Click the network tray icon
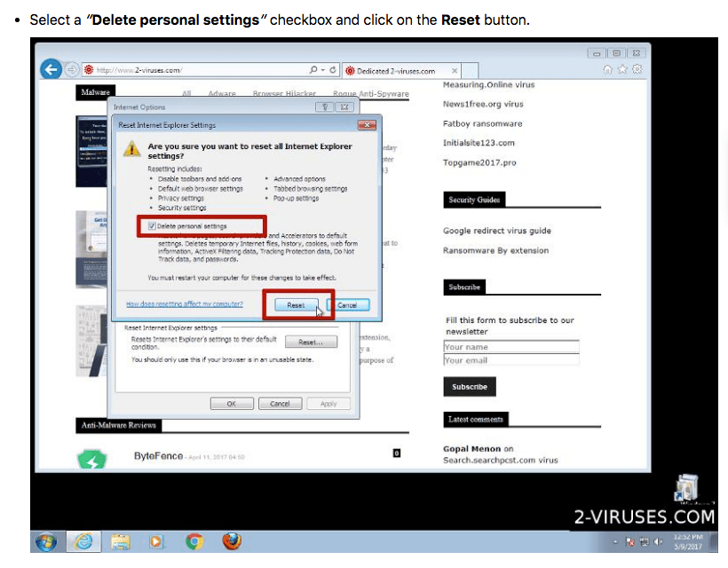This screenshot has width=728, height=568. point(644,541)
